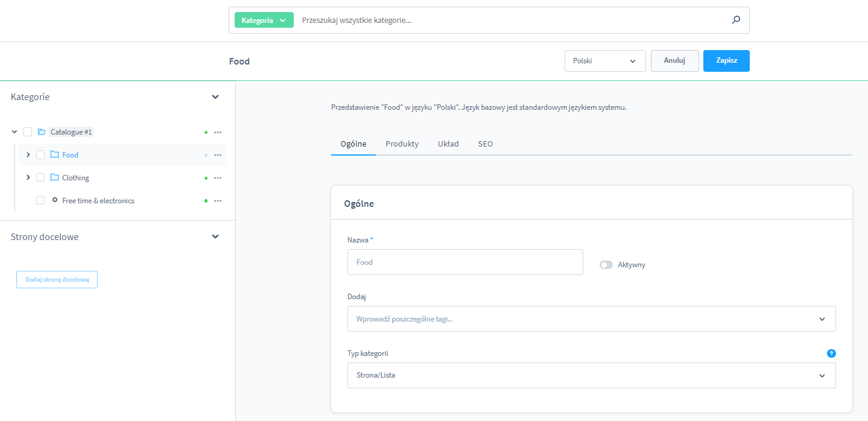Open the Polski language dropdown
868x421 pixels.
pyautogui.click(x=604, y=61)
